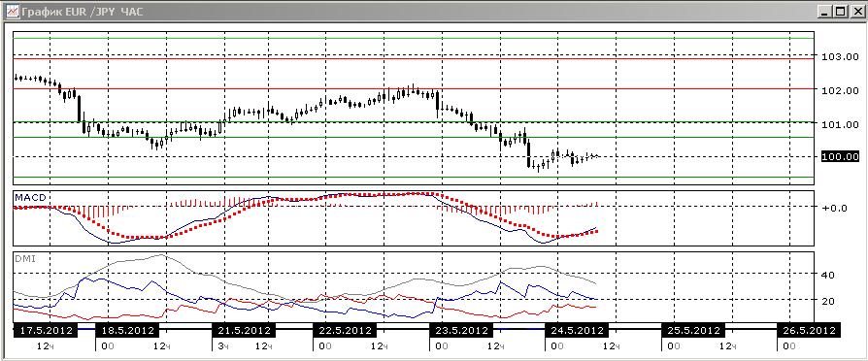This screenshot has height=361, width=868.
Task: Click the chart window icon in title bar
Action: point(13,11)
